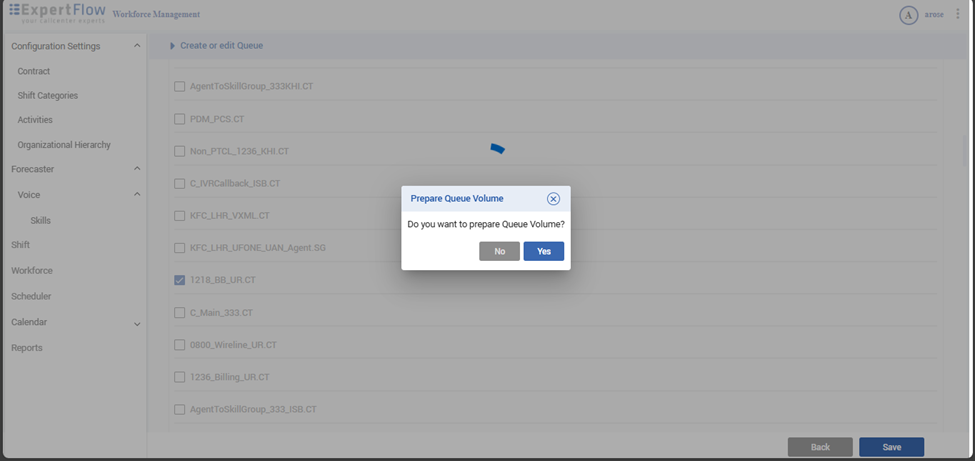Screen dimensions: 975x461
Task: Collapse the Forecaster menu section
Action: click(x=137, y=169)
